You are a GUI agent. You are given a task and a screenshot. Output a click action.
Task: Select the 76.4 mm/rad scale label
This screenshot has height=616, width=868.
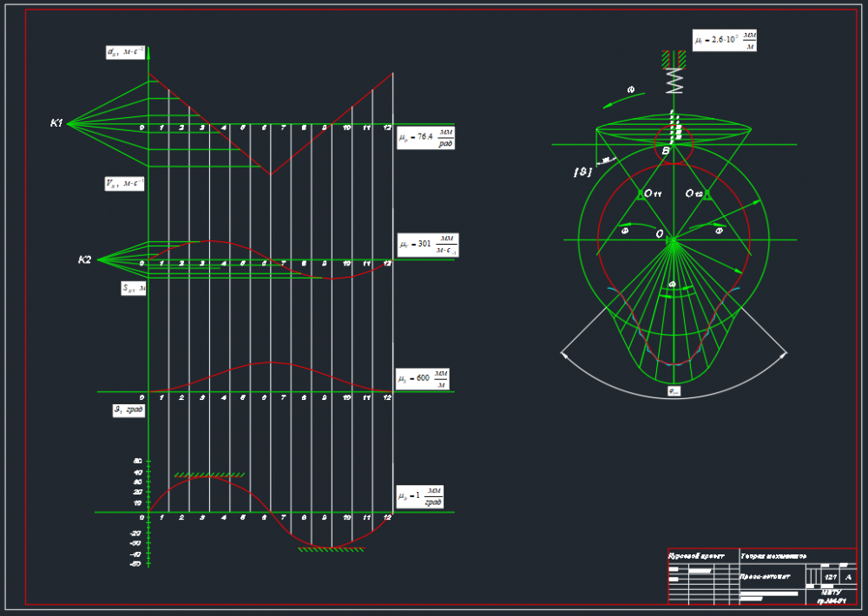[x=425, y=138]
